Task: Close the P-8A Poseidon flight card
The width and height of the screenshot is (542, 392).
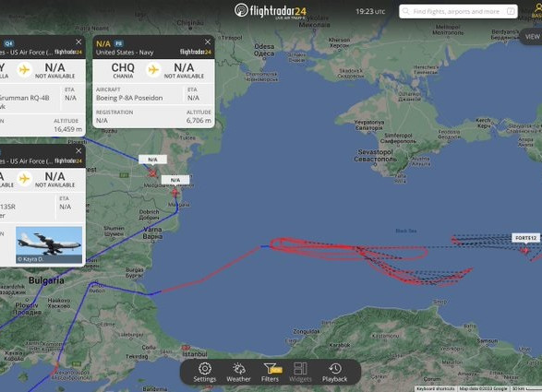Action: click(x=208, y=42)
